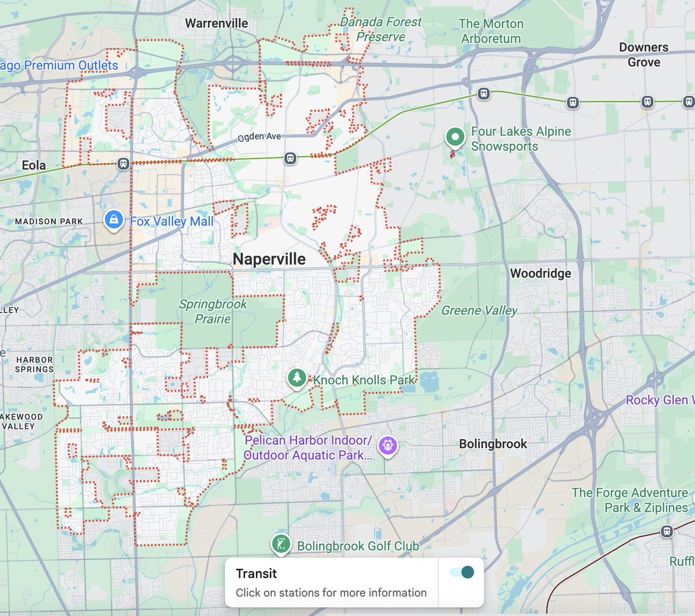The image size is (695, 616).
Task: Click the train station icon beside Eola
Action: pos(123,163)
